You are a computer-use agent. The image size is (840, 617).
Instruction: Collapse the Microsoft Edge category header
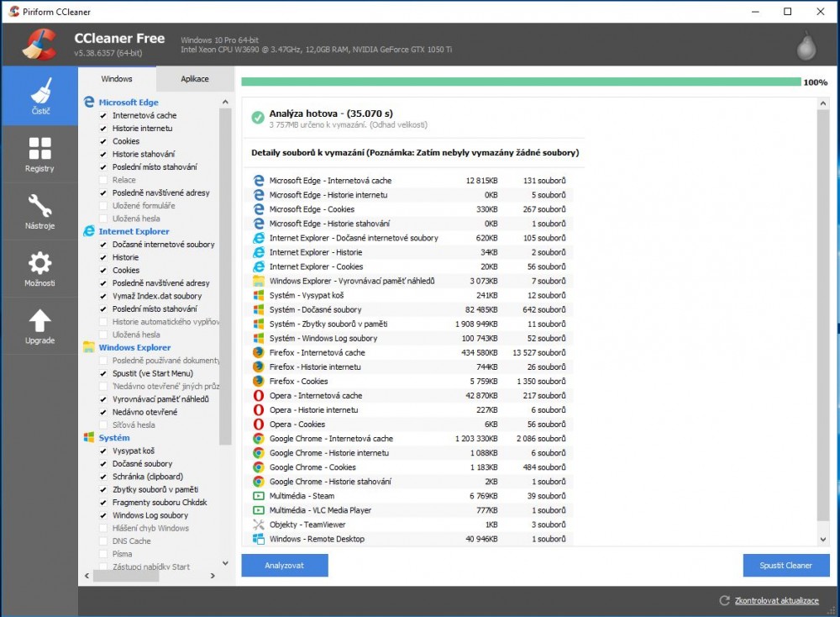128,103
